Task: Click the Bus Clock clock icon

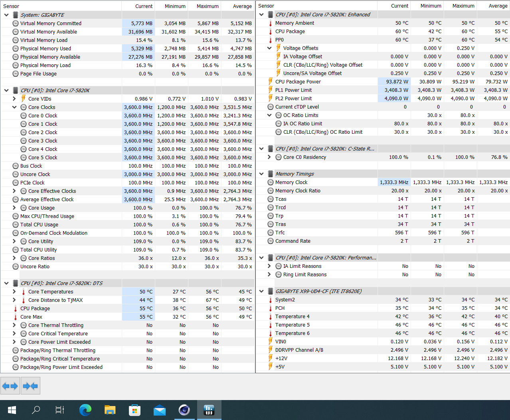Action: (x=16, y=166)
